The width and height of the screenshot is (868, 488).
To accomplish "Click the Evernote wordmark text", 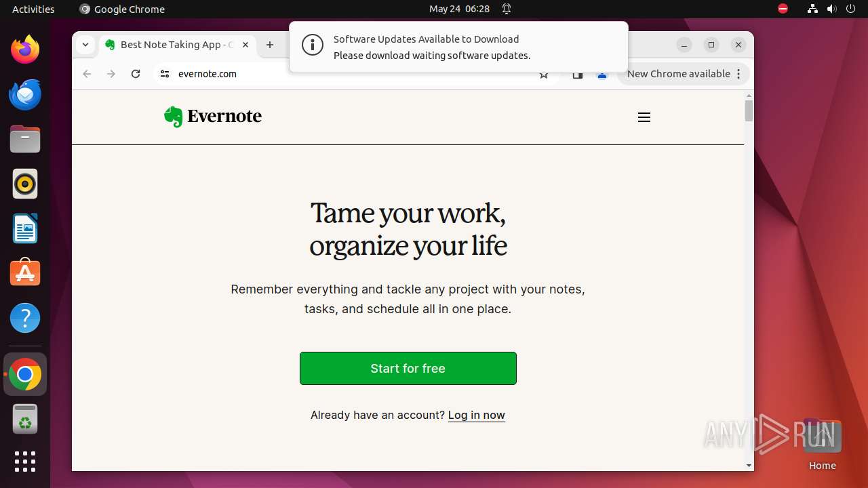I will coord(224,116).
